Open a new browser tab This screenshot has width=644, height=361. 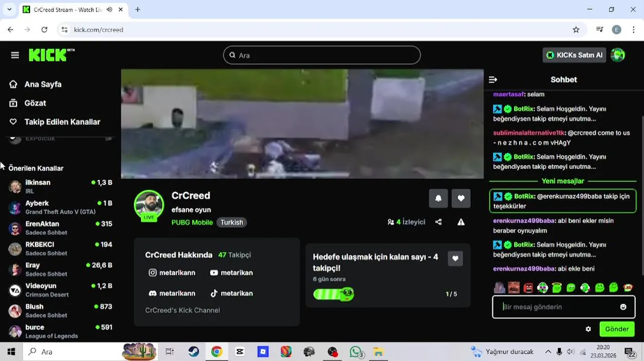pos(137,10)
